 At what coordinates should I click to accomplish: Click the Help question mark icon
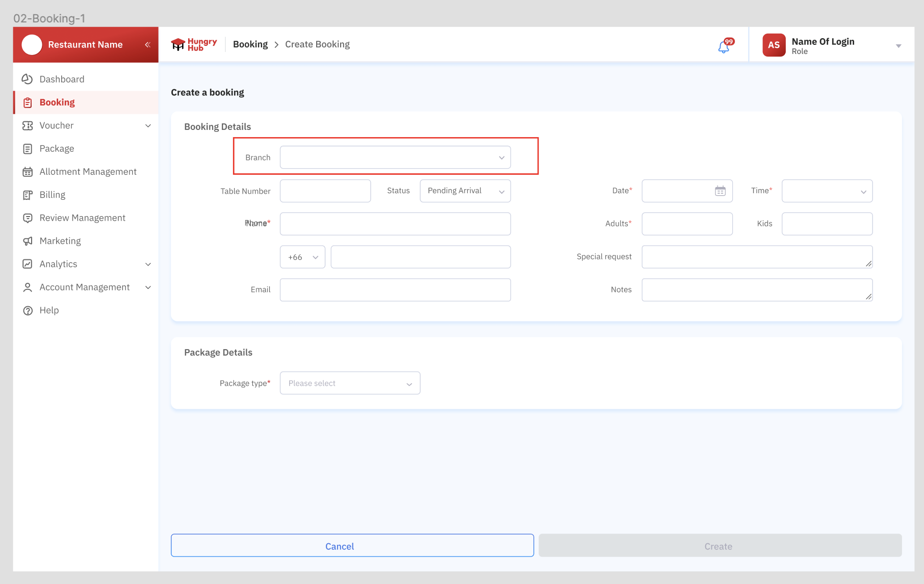pos(28,310)
